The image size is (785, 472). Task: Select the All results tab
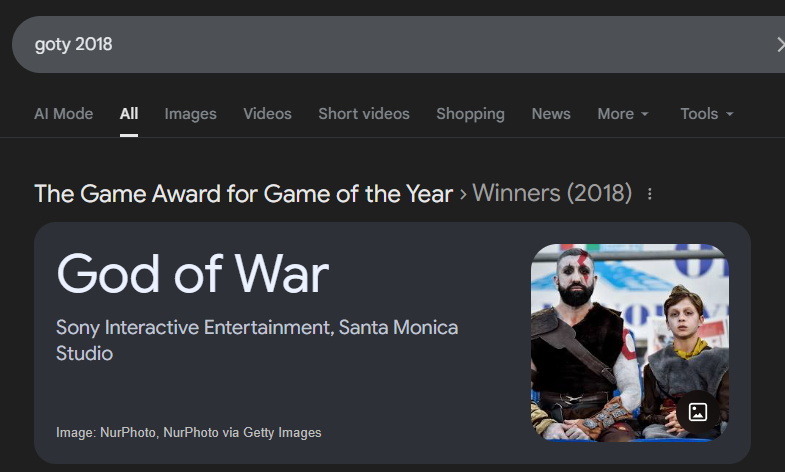tap(129, 114)
